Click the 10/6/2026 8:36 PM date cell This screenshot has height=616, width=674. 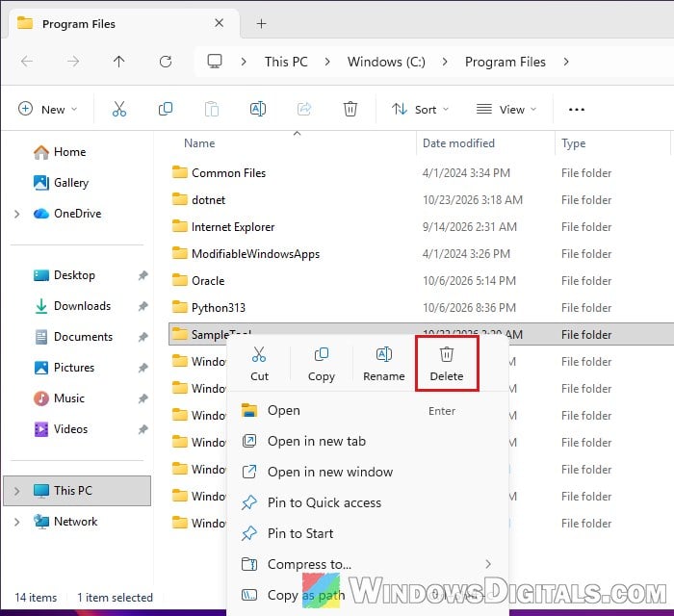point(469,308)
